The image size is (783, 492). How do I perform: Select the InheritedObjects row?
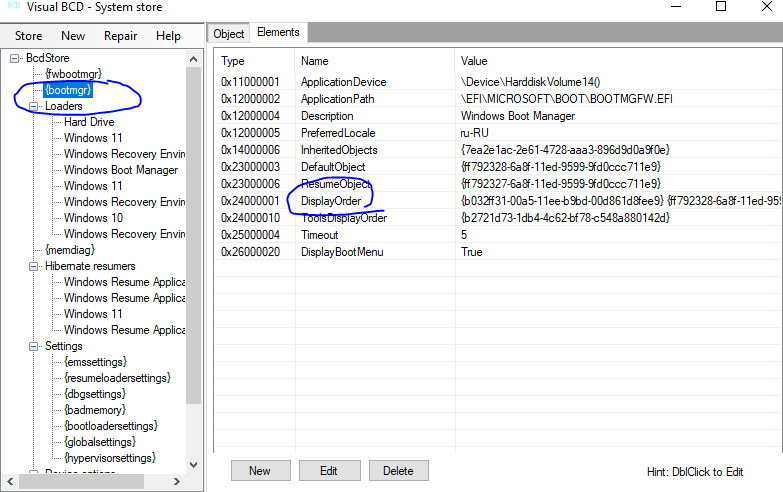tap(498, 150)
